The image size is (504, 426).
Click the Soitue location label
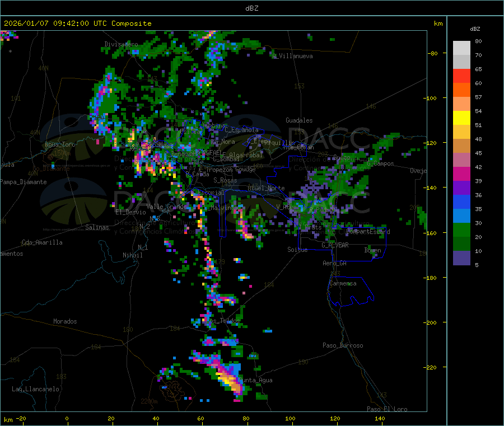point(297,250)
